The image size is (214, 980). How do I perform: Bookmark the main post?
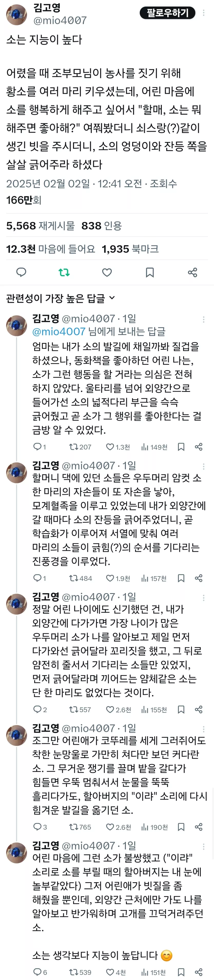(150, 272)
